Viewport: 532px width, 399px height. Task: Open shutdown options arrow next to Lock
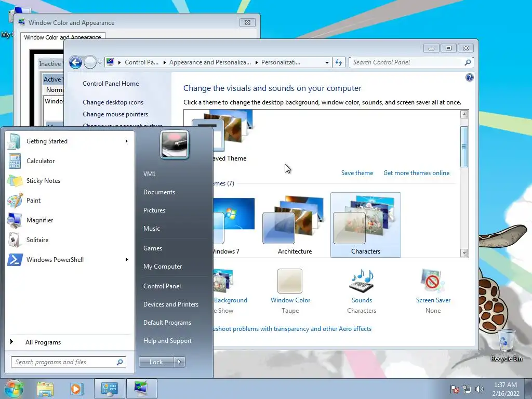(x=179, y=362)
